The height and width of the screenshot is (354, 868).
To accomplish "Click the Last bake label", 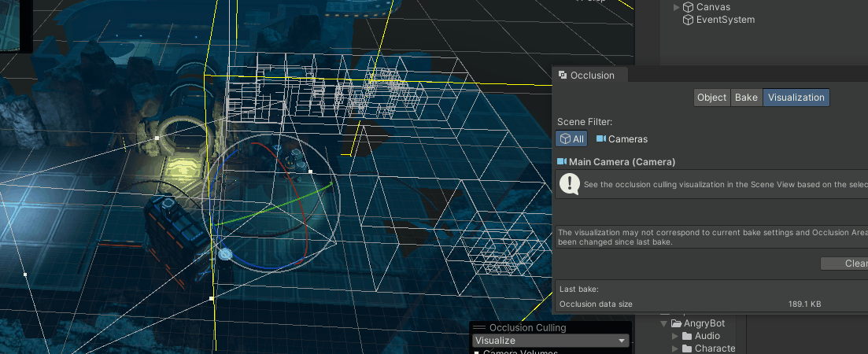I will (x=579, y=289).
